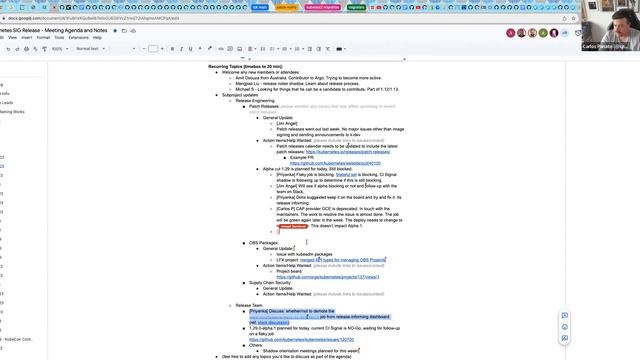The width and height of the screenshot is (640, 360).
Task: Open the zoom level dropdown
Action: click(x=60, y=49)
